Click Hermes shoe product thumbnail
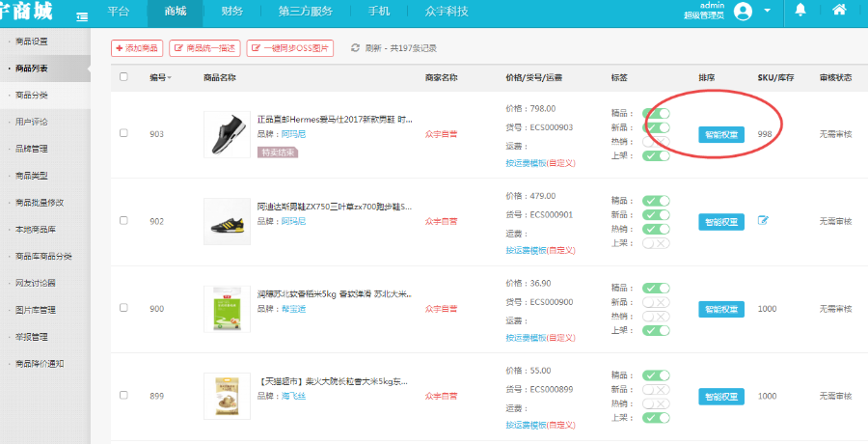The height and width of the screenshot is (444, 868). [227, 135]
